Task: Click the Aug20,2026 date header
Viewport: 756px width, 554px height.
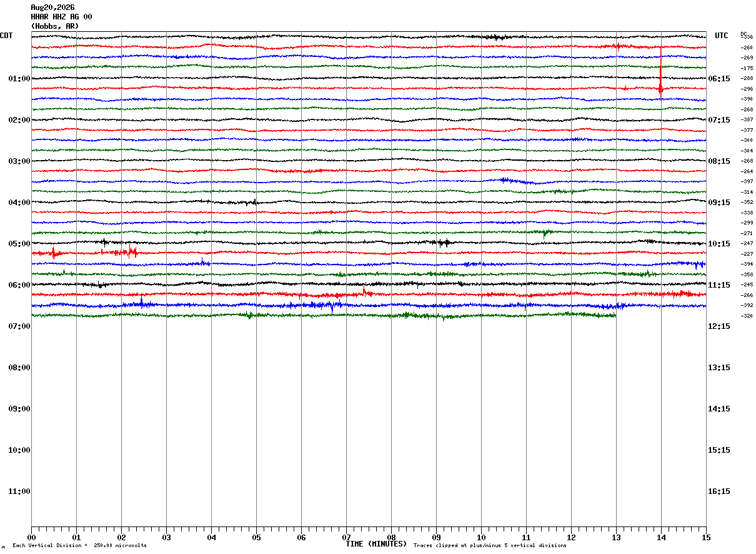Action: (x=52, y=8)
